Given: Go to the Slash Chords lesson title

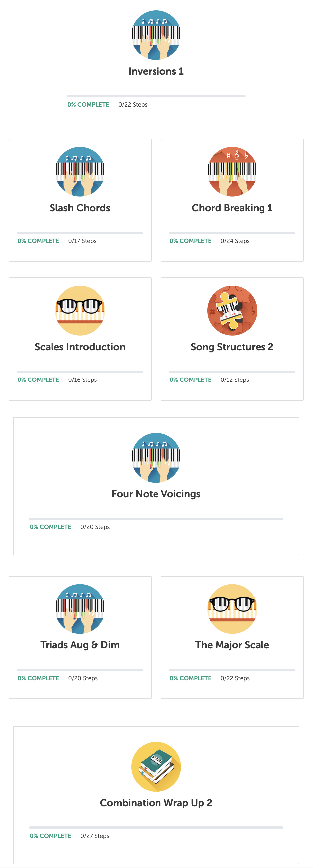Looking at the screenshot, I should [x=80, y=208].
